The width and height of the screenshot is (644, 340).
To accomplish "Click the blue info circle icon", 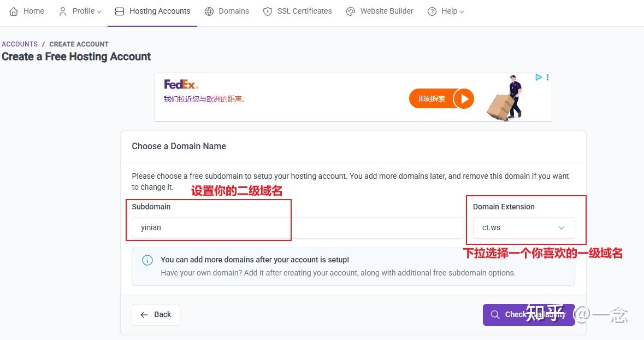I will [147, 260].
